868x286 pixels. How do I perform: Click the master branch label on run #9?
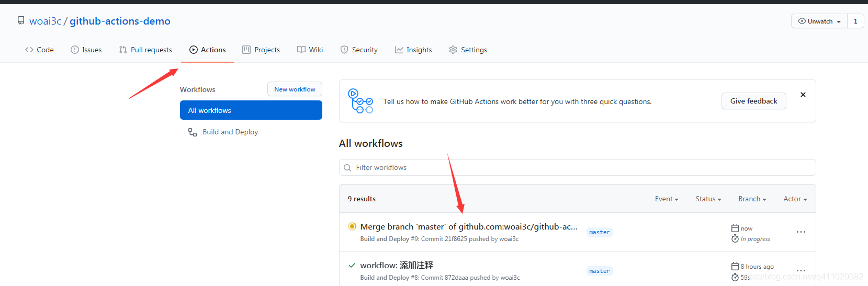(600, 232)
